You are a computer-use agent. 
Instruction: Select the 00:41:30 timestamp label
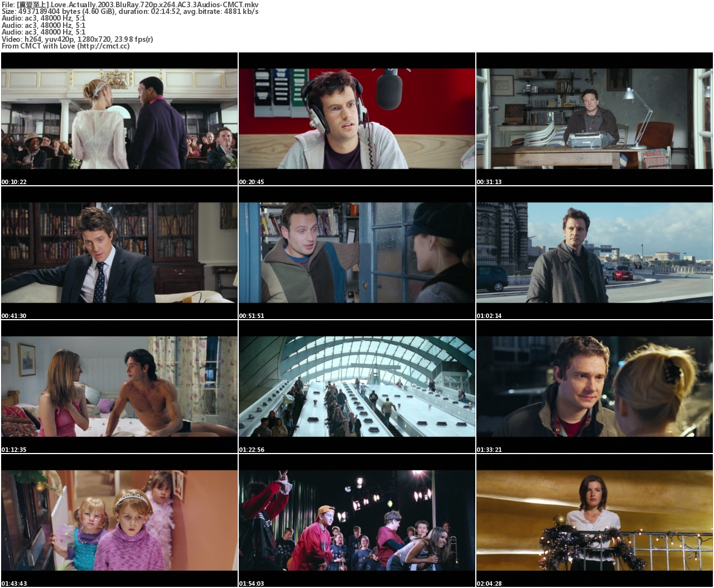click(x=14, y=316)
